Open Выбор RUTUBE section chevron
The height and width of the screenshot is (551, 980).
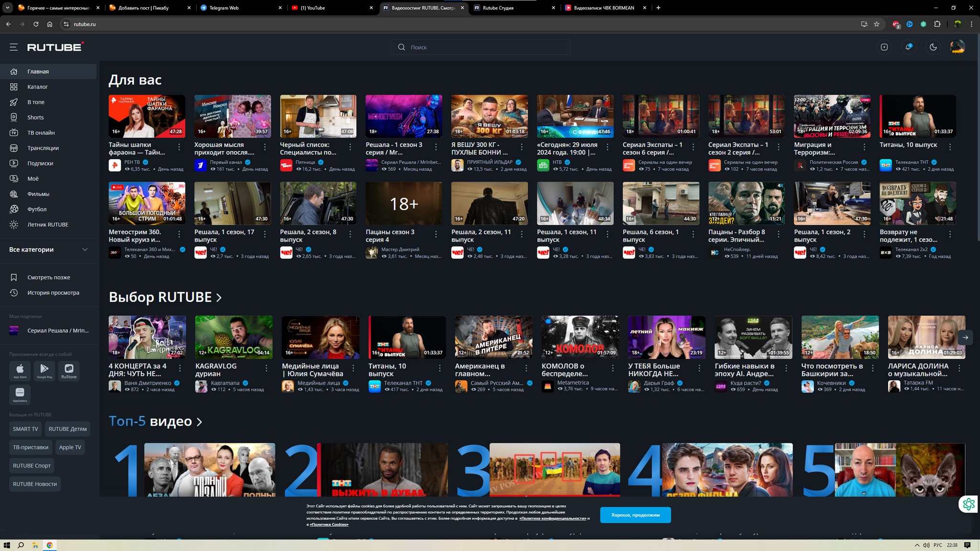coord(219,298)
